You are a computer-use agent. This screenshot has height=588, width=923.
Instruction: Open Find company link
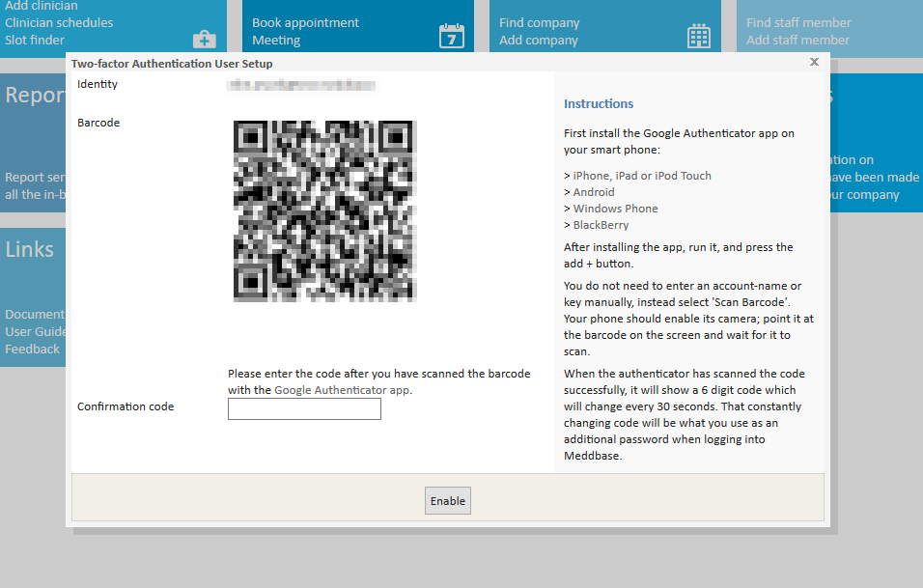click(x=539, y=22)
